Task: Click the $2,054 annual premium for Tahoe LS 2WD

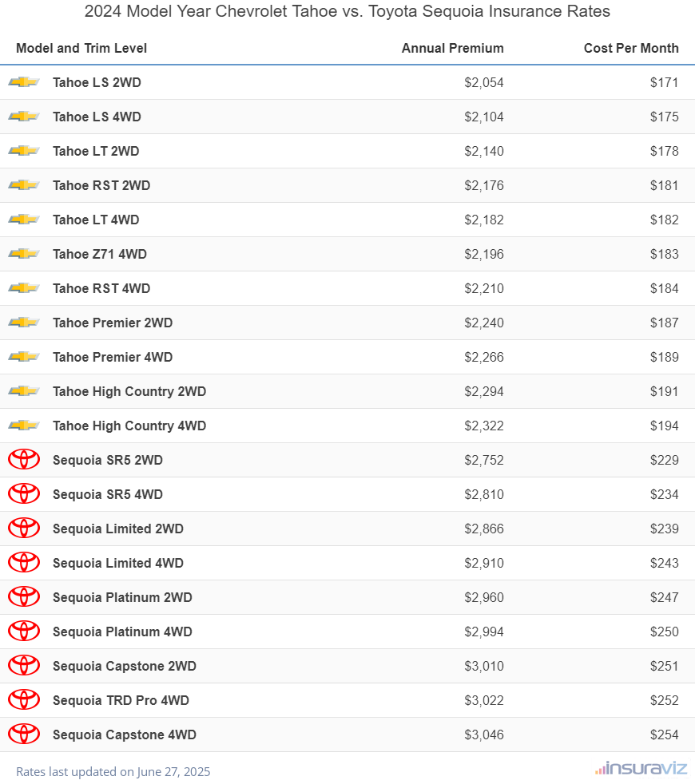Action: pos(483,82)
